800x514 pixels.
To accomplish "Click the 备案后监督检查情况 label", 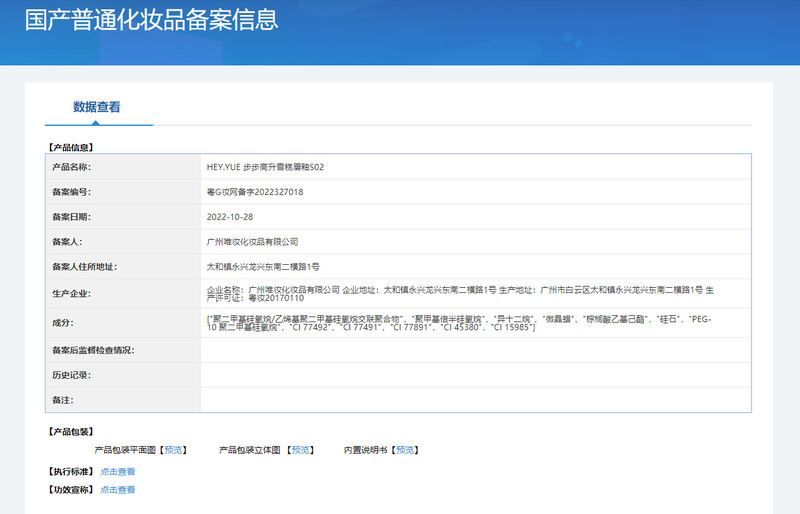I will tap(93, 350).
